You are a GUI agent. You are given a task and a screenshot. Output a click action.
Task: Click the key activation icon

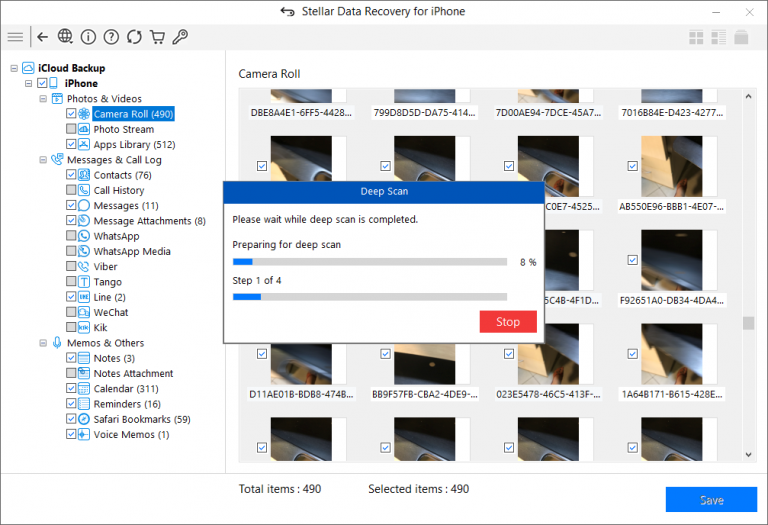180,37
